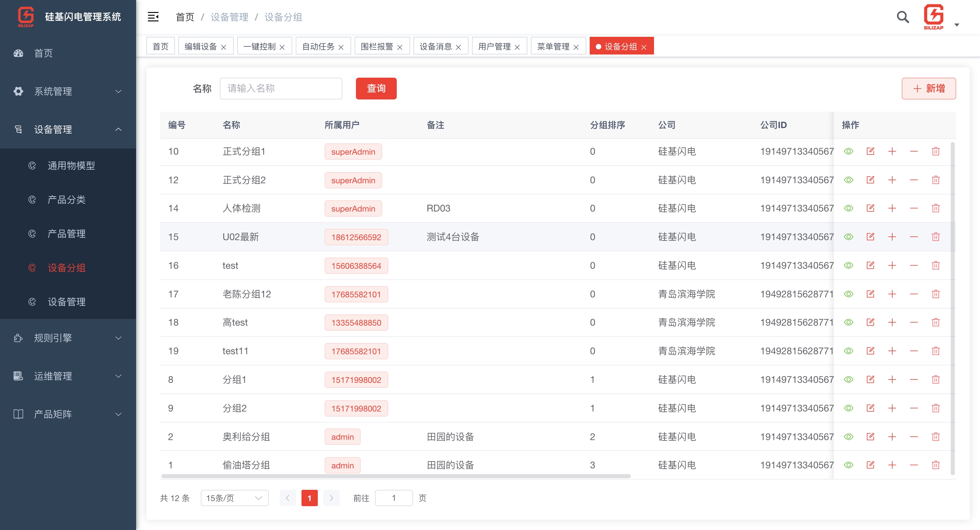
Task: Open the search magnifier in the top bar
Action: point(902,17)
